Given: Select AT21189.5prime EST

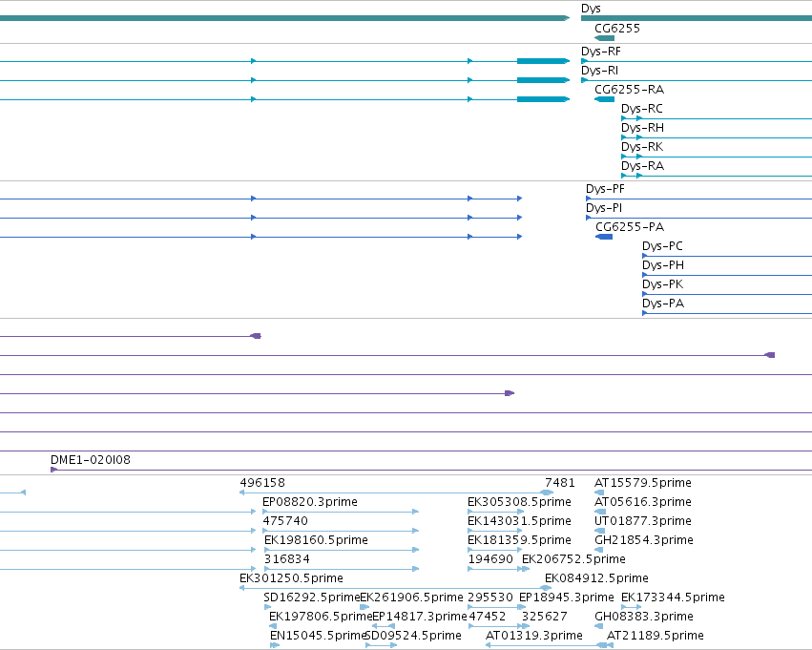Looking at the screenshot, I should pos(656,636).
